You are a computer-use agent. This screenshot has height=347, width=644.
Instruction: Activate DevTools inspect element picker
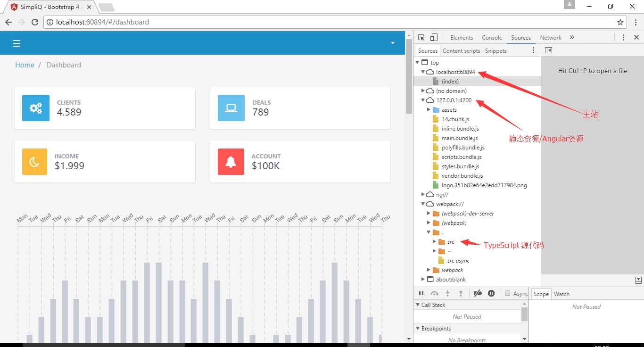421,38
